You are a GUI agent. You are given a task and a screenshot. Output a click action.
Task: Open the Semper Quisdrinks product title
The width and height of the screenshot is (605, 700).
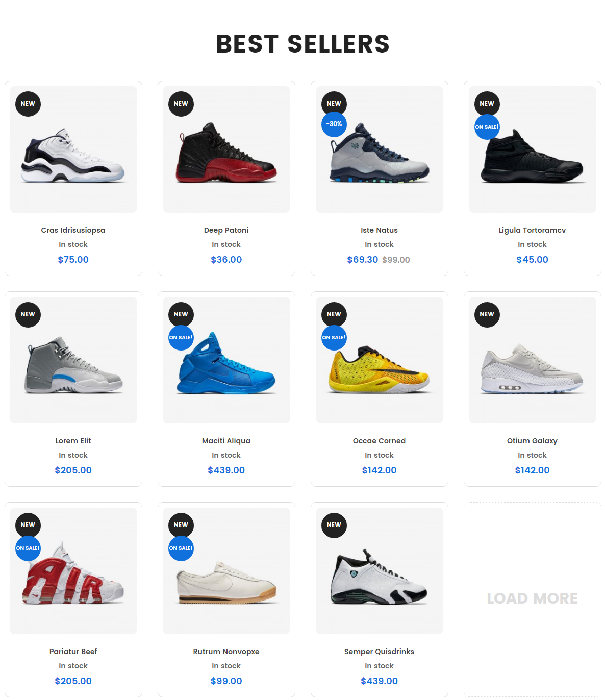(x=380, y=652)
